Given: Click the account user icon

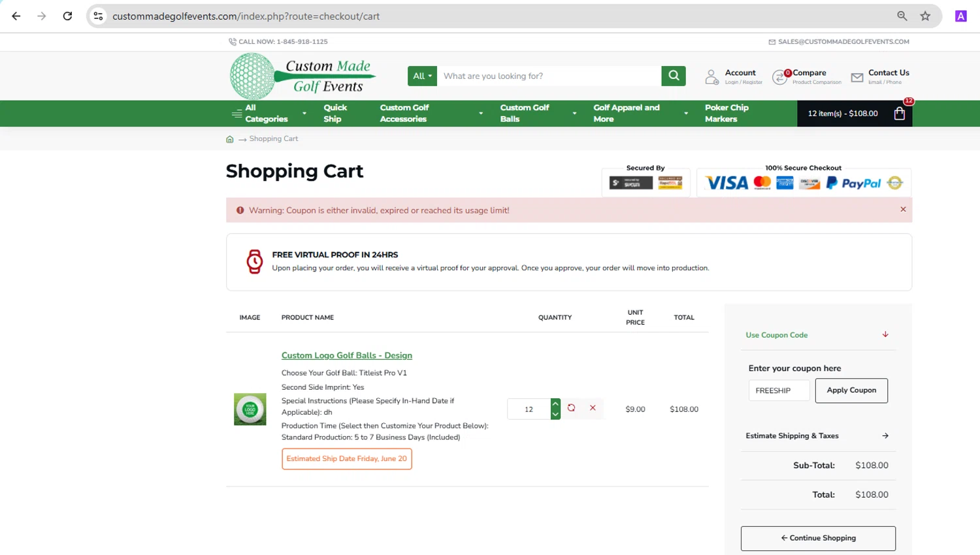Looking at the screenshot, I should (712, 77).
